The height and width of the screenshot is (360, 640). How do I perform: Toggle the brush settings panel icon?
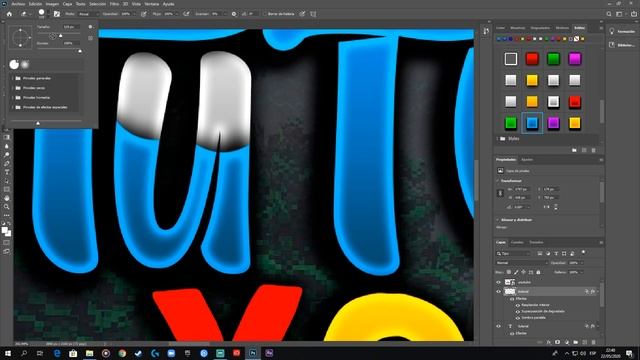(x=57, y=14)
